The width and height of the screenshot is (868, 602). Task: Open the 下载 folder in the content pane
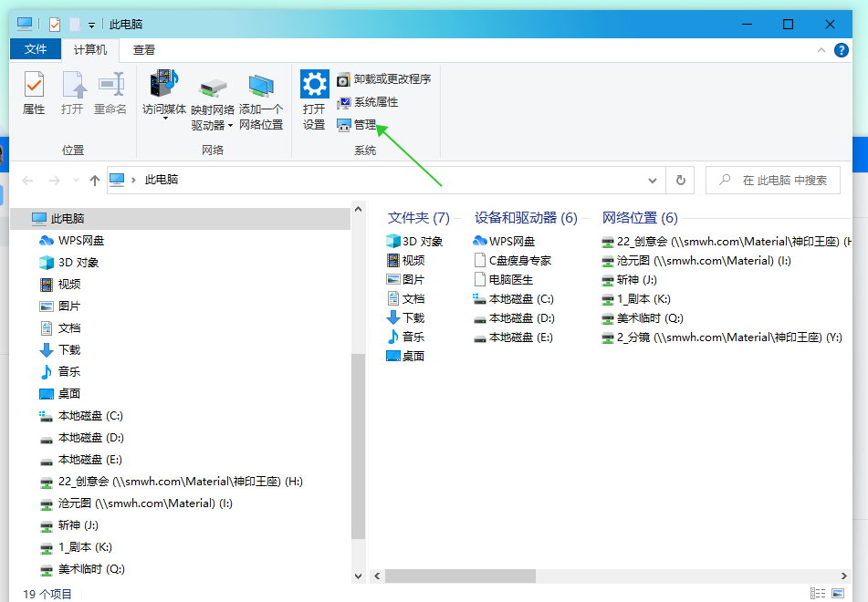pyautogui.click(x=406, y=318)
